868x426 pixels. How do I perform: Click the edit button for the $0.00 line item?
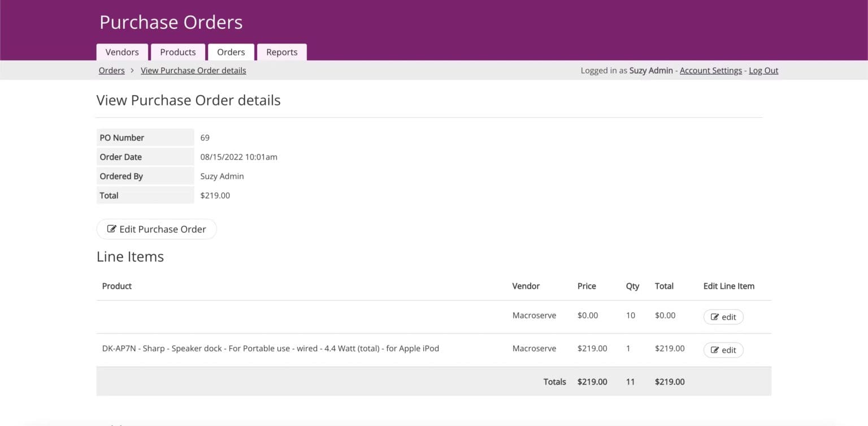pyautogui.click(x=723, y=317)
